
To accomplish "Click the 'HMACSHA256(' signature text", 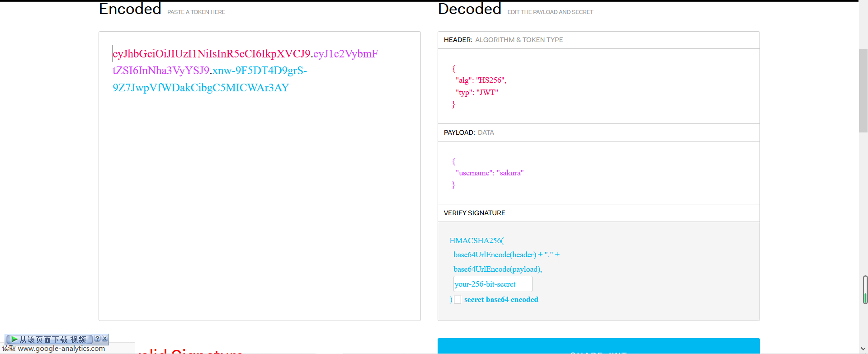I will pos(476,241).
